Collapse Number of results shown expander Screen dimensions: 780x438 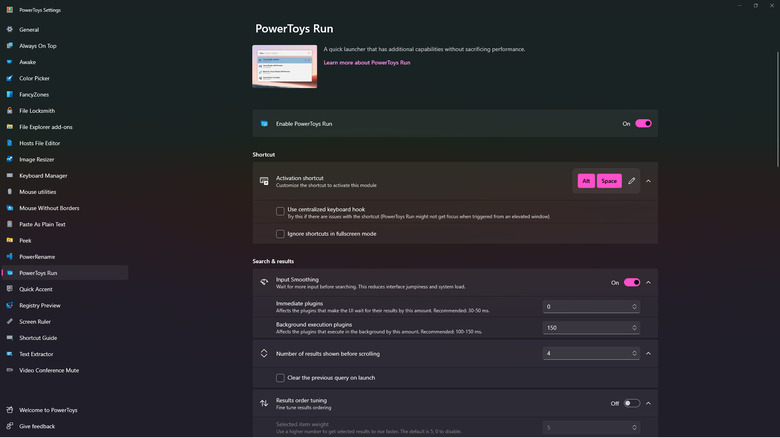coord(648,353)
